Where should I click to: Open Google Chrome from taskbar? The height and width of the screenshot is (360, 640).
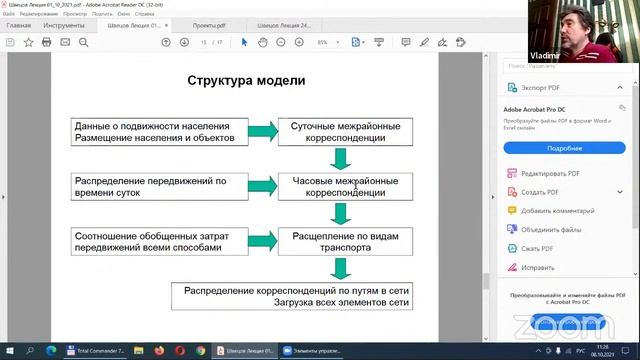pos(201,351)
